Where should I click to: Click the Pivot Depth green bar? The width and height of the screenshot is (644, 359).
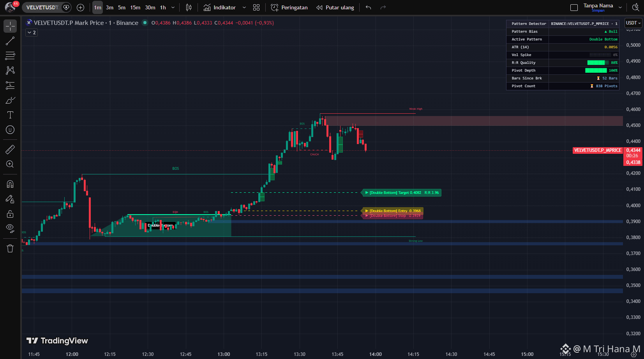pyautogui.click(x=596, y=70)
